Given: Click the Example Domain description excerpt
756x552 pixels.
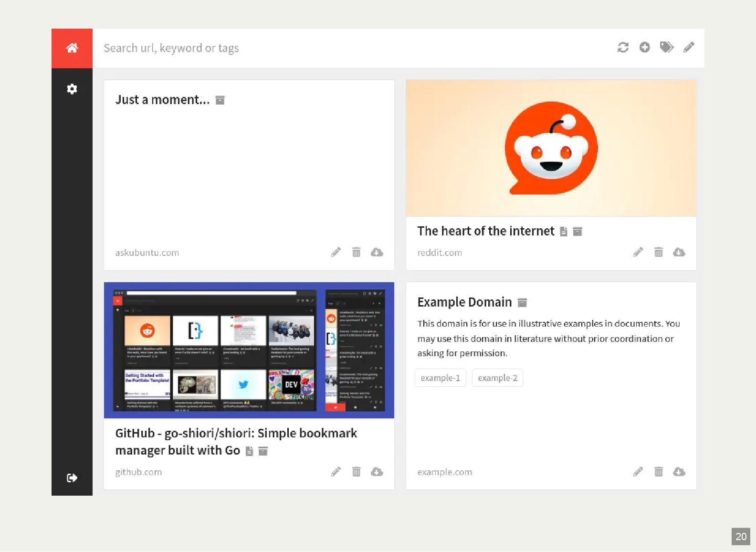Looking at the screenshot, I should pos(549,338).
